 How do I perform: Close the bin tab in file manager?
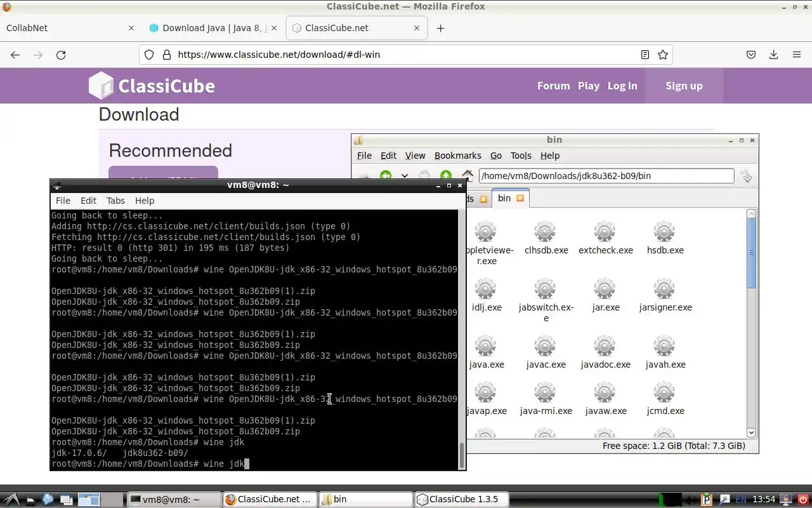(x=520, y=198)
